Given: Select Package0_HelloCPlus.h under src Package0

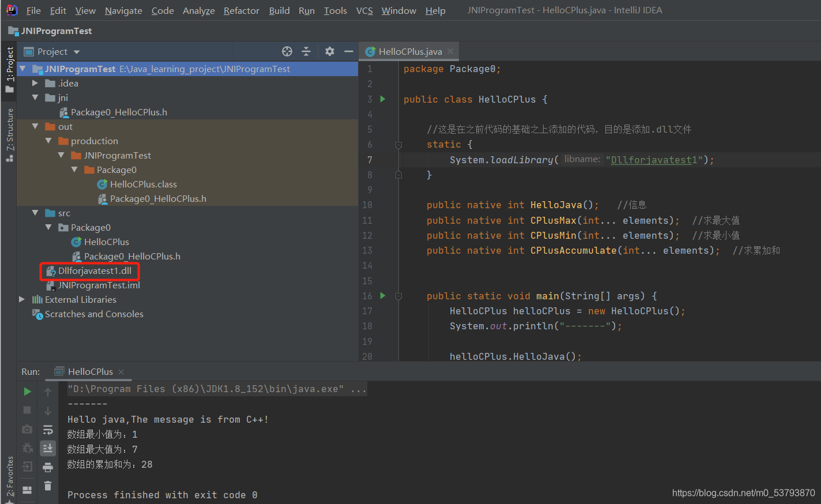Looking at the screenshot, I should pos(132,256).
